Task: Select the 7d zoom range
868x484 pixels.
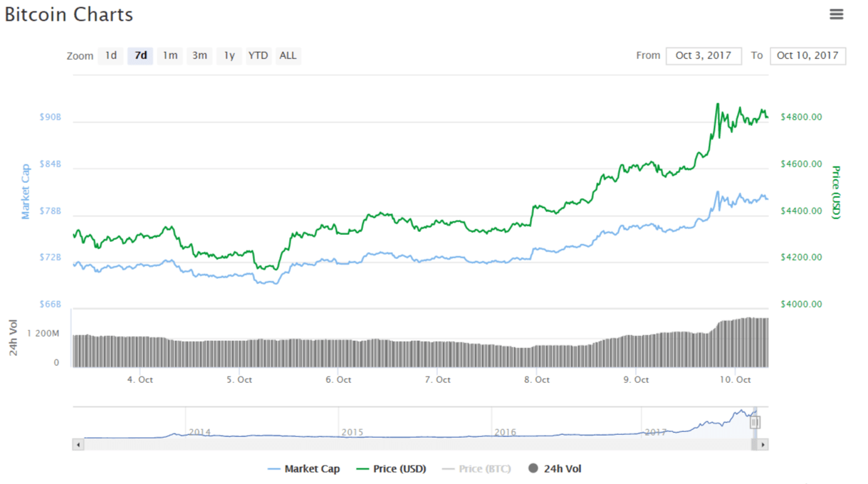Action: coord(140,56)
